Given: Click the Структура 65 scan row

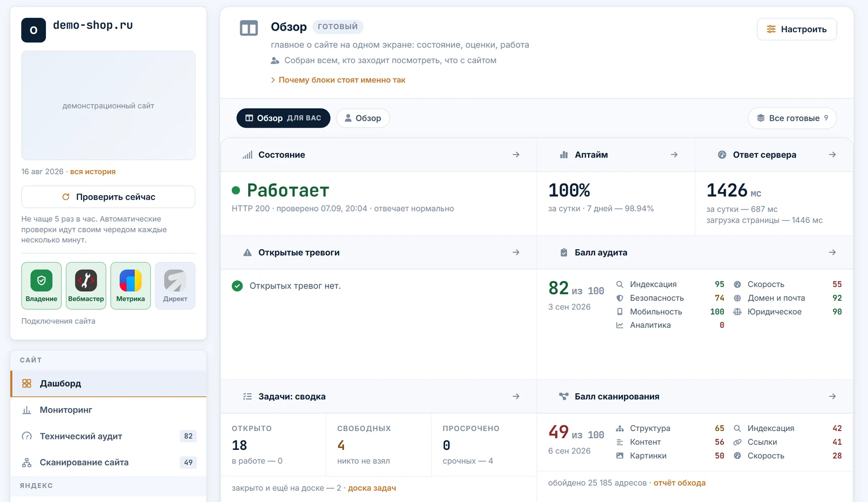Looking at the screenshot, I should coord(670,428).
